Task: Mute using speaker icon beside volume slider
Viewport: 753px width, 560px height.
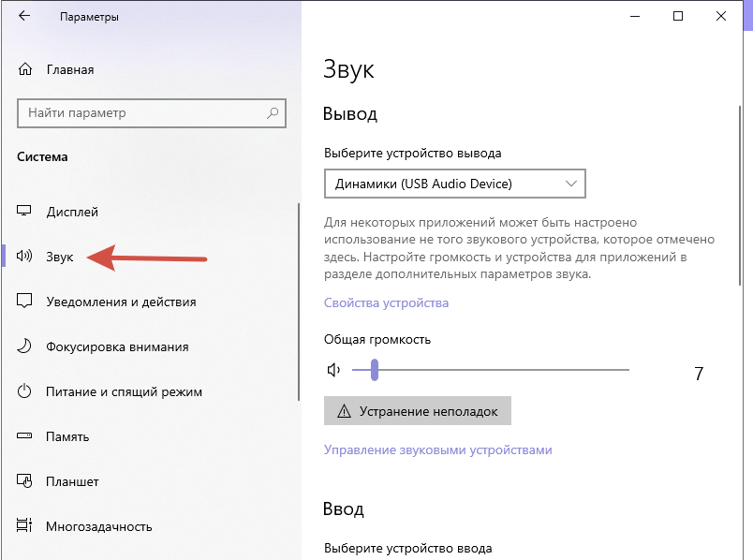Action: pos(333,370)
